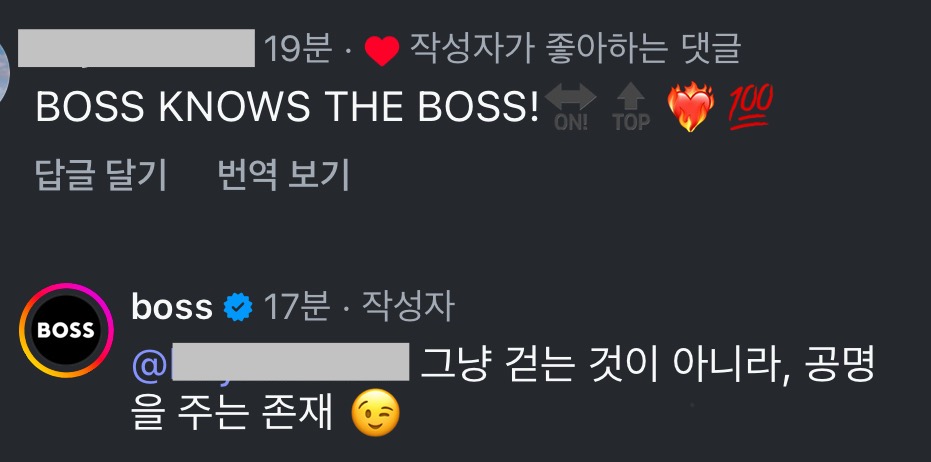This screenshot has height=462, width=931.
Task: Tap 답글 달기 to reply
Action: [101, 175]
